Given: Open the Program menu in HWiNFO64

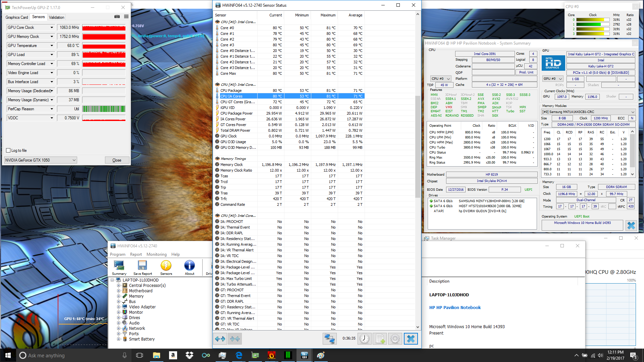Looking at the screenshot, I should click(118, 254).
